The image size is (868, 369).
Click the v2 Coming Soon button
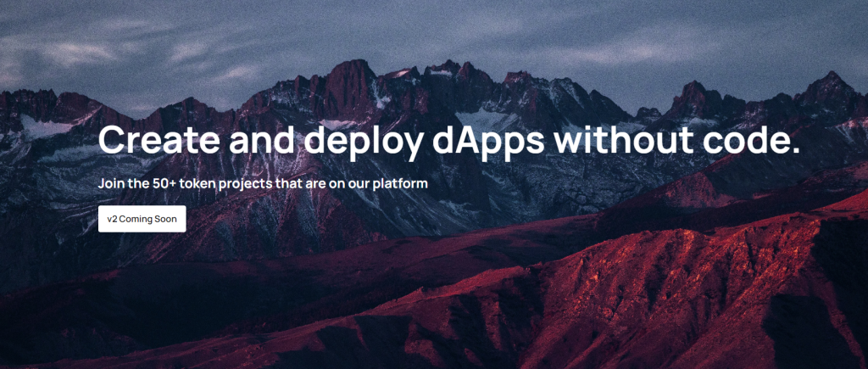coord(142,219)
